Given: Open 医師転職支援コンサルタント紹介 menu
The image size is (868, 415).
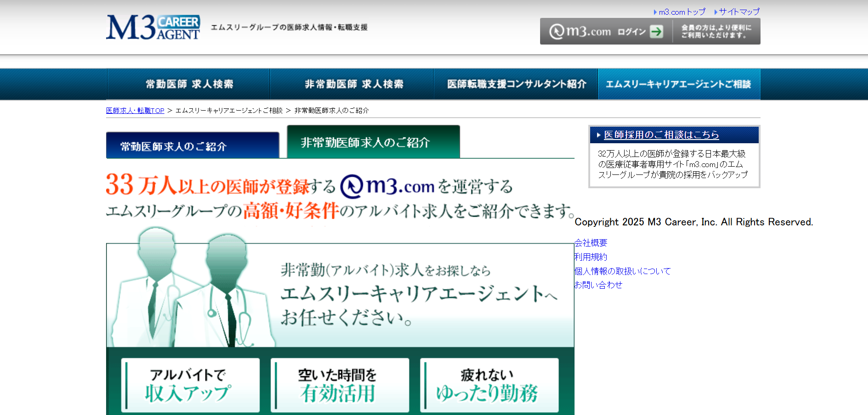Looking at the screenshot, I should click(x=516, y=84).
